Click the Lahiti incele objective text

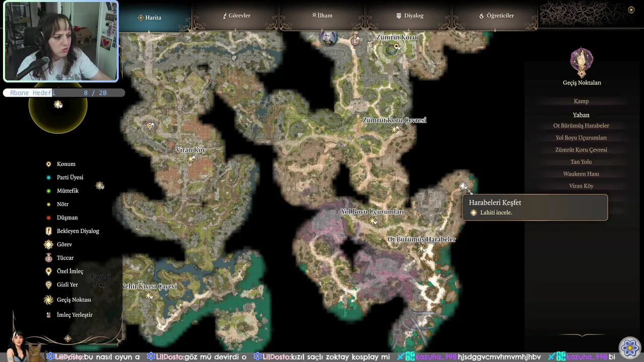496,213
